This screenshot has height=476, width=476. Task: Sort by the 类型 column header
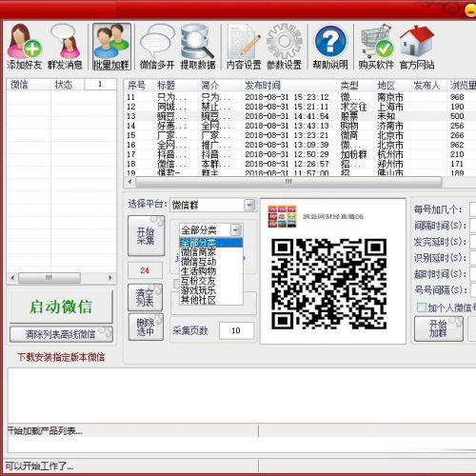click(355, 85)
